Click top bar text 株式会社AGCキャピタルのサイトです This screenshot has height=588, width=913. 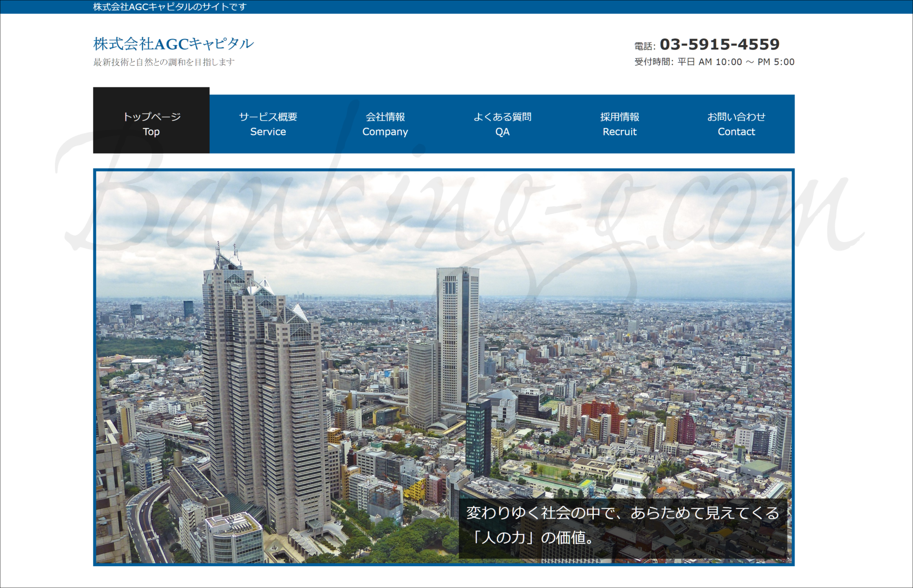click(169, 7)
